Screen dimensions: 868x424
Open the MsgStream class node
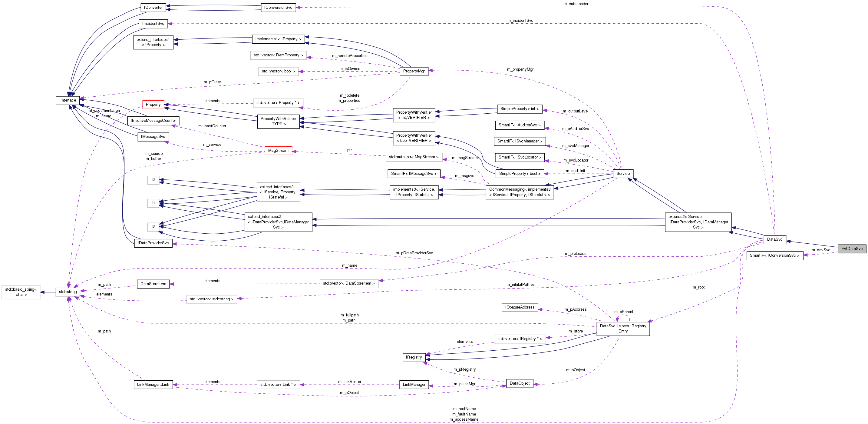pos(278,150)
